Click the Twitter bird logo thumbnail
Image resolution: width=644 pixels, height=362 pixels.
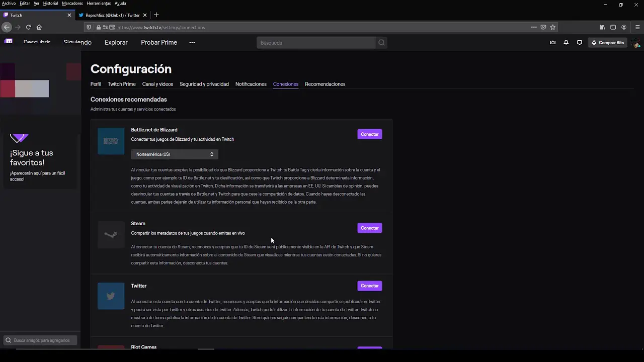(111, 296)
